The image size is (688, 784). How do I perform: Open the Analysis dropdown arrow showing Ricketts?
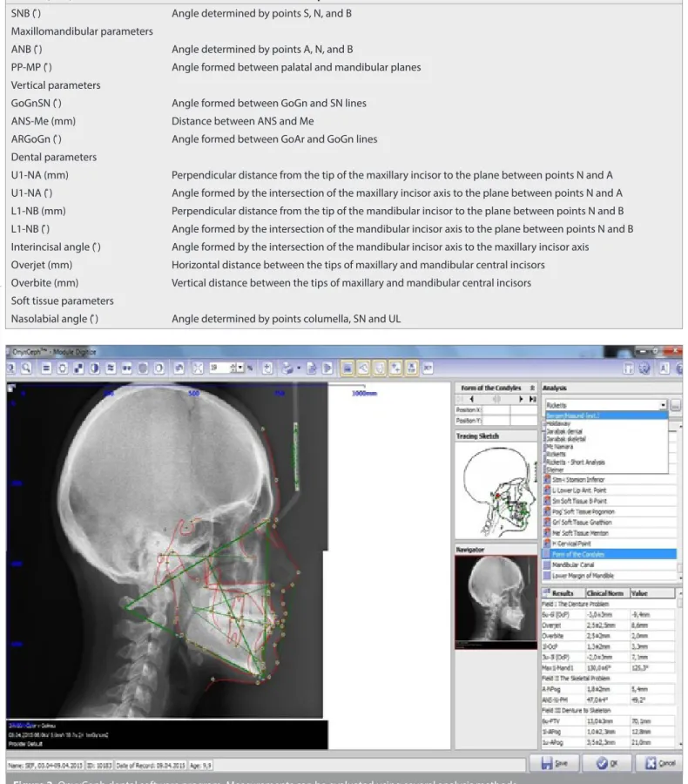(x=663, y=405)
